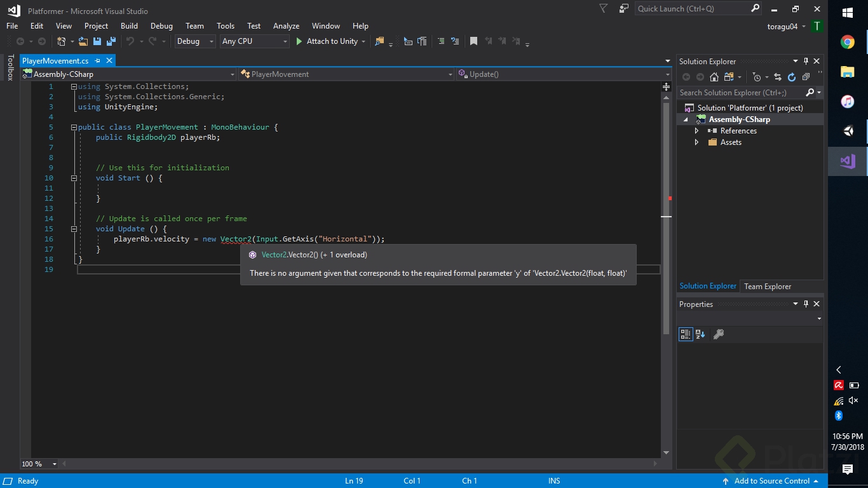Switch to the Team Explorer tab

point(767,286)
